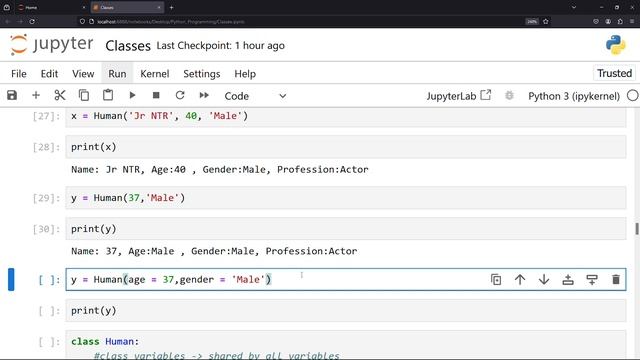
Task: Open the Kernel menu
Action: 155,74
